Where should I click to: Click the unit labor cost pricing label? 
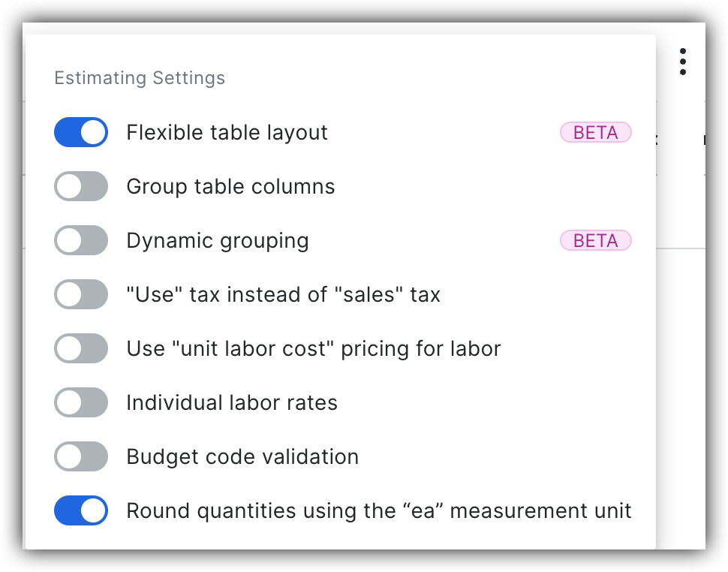[312, 348]
